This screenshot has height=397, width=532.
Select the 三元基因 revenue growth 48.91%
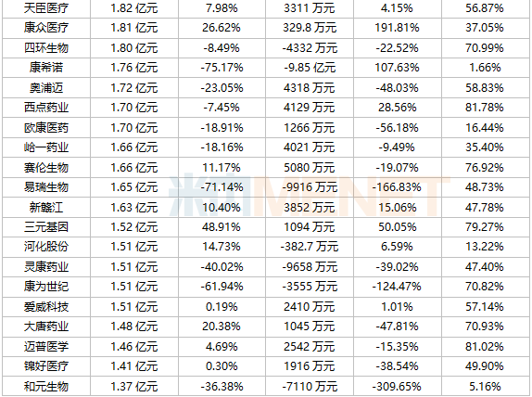[x=222, y=227]
